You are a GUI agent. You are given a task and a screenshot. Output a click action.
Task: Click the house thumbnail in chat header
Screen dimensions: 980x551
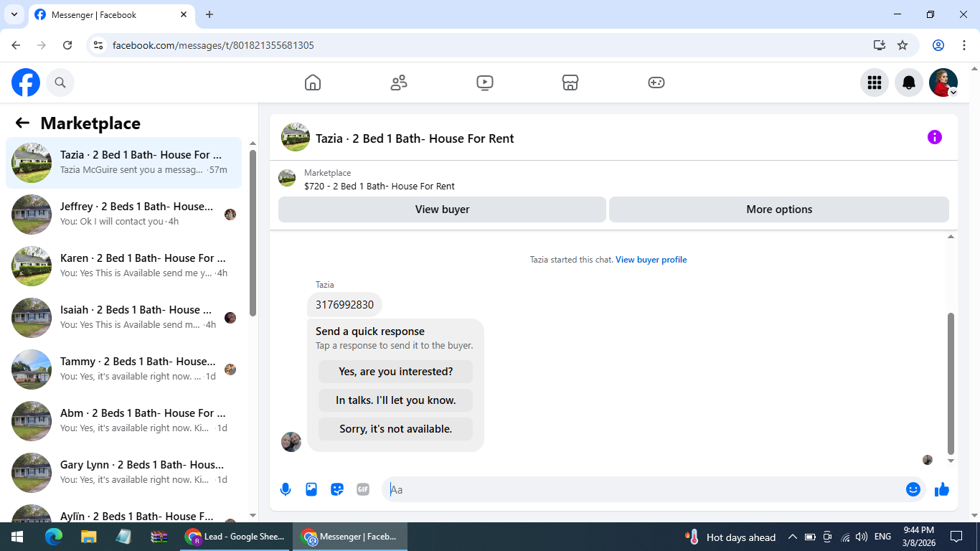coord(296,137)
